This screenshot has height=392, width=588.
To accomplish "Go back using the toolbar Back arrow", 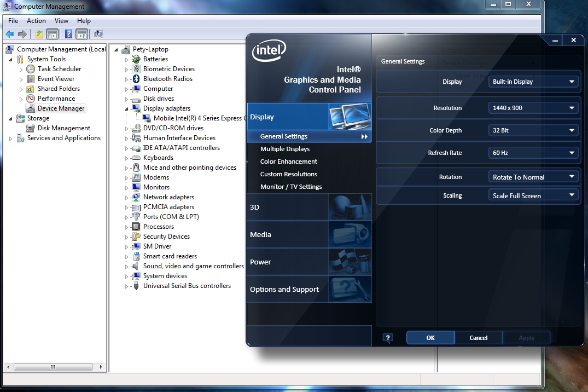I will [x=10, y=34].
